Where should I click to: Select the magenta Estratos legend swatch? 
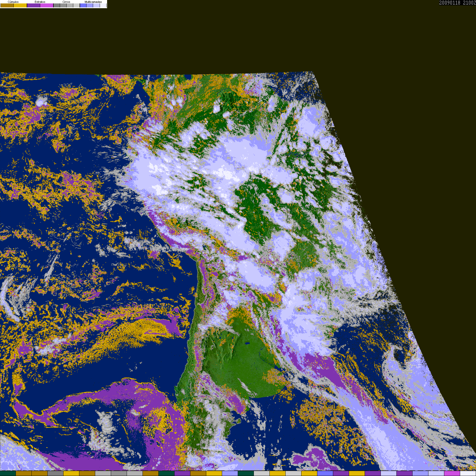[47, 5]
